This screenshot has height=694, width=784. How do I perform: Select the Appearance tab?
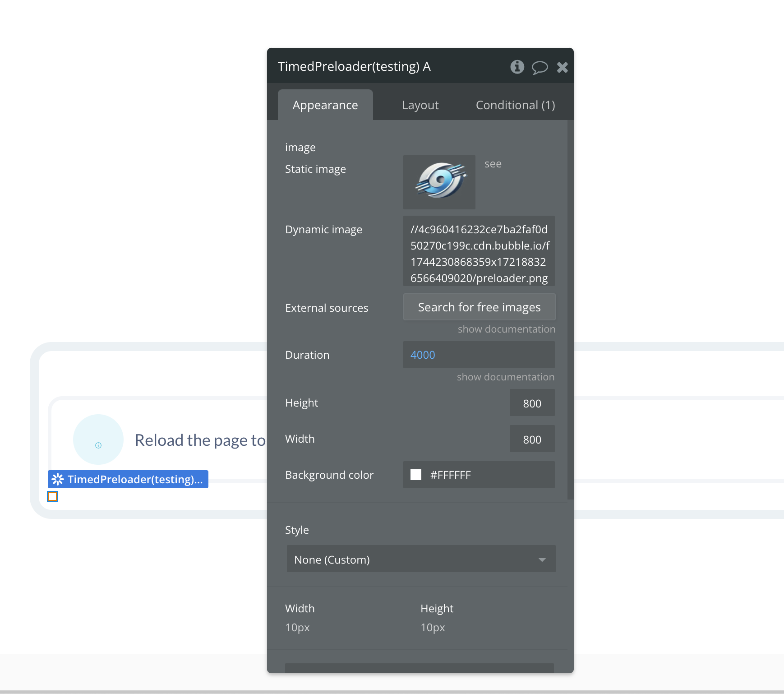click(325, 105)
